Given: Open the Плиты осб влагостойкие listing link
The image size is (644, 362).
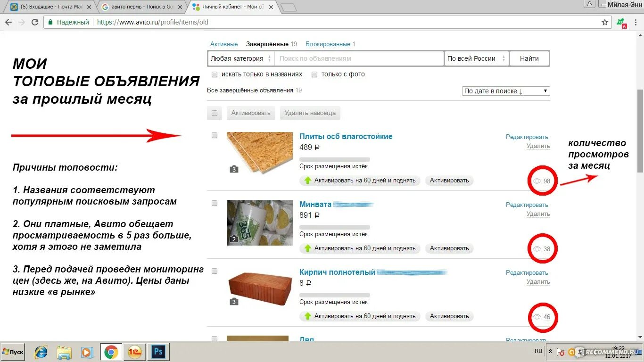Looking at the screenshot, I should 346,136.
